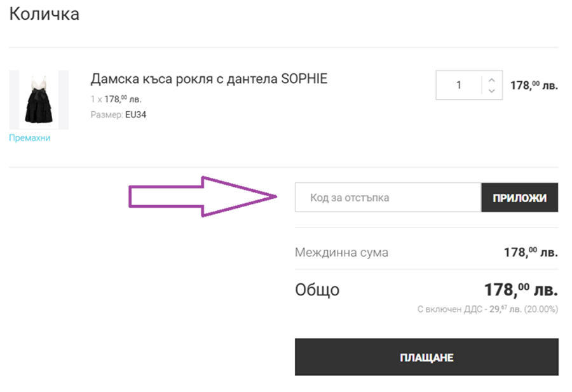
Task: Click the SOPHIE dress thumbnail image
Action: [x=38, y=98]
